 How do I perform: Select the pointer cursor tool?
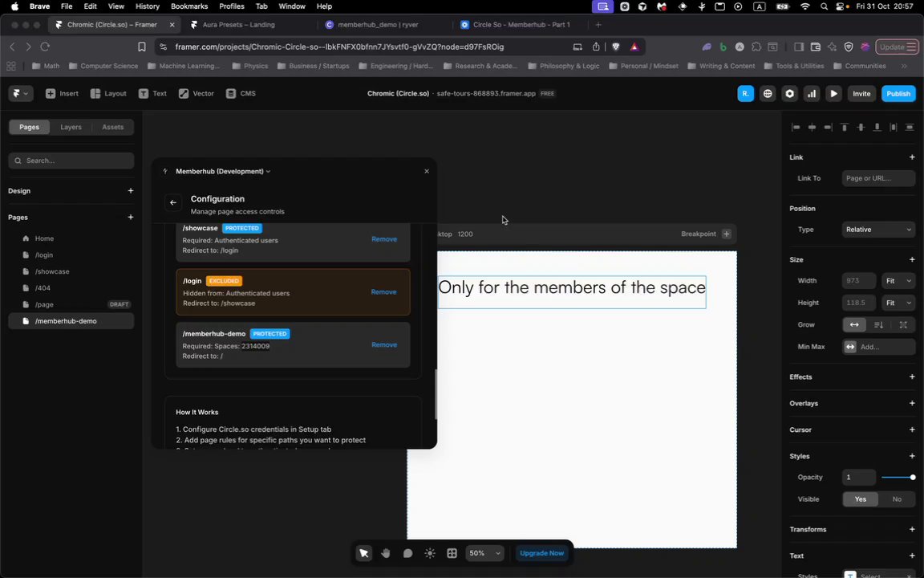tap(363, 553)
